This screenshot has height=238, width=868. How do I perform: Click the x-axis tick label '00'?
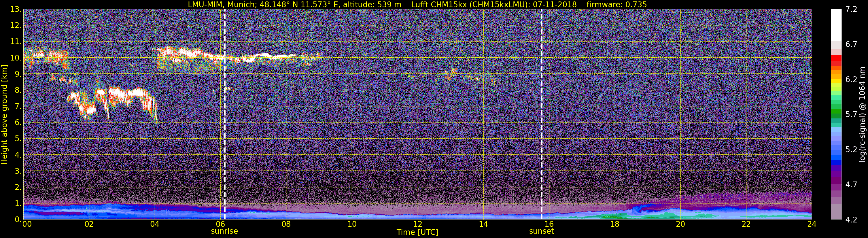click(x=27, y=224)
